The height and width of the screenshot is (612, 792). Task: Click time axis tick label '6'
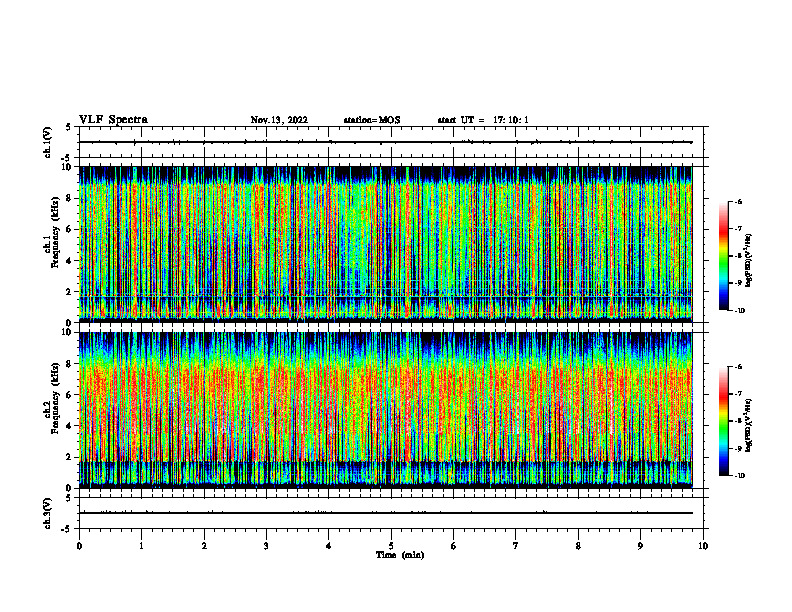tap(454, 546)
